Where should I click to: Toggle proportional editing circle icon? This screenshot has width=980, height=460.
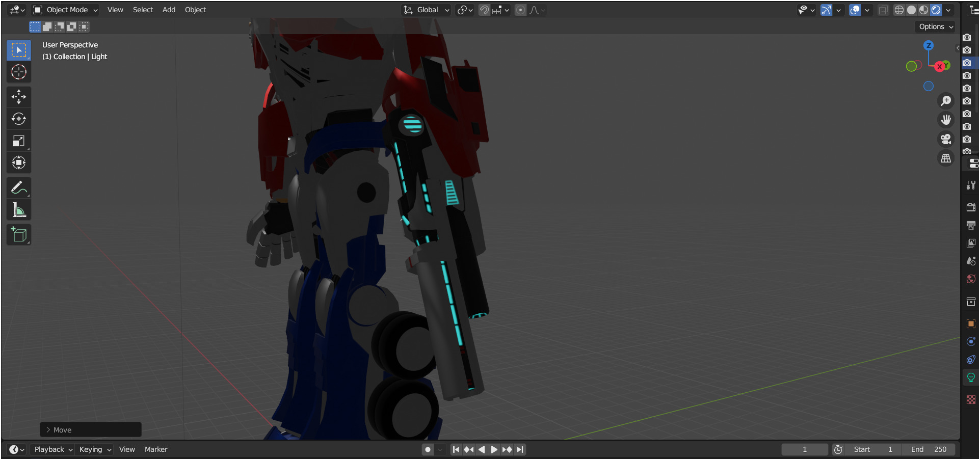(520, 10)
